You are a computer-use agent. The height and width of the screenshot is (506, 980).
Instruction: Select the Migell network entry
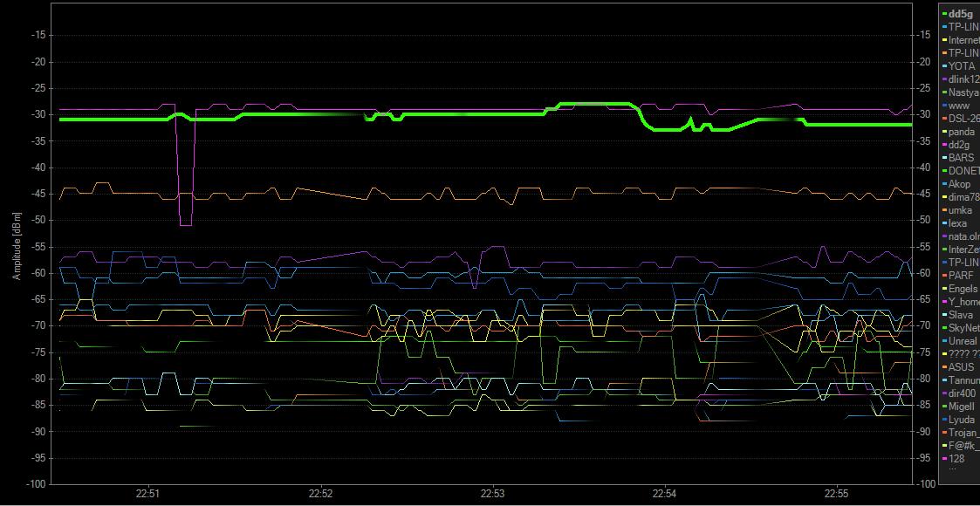pos(959,407)
